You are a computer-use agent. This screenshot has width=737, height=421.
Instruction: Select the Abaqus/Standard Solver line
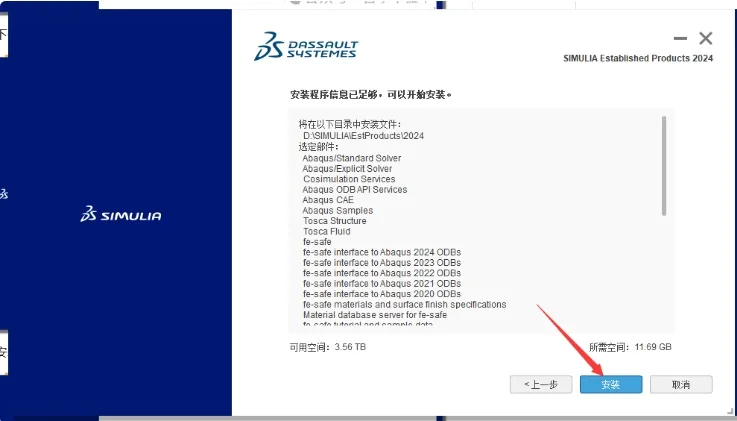[x=352, y=158]
